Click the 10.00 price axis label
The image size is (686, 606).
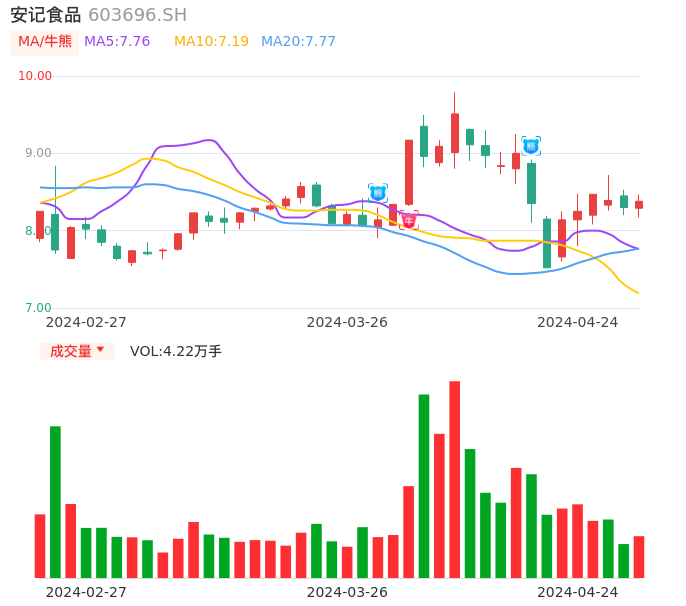[x=35, y=76]
